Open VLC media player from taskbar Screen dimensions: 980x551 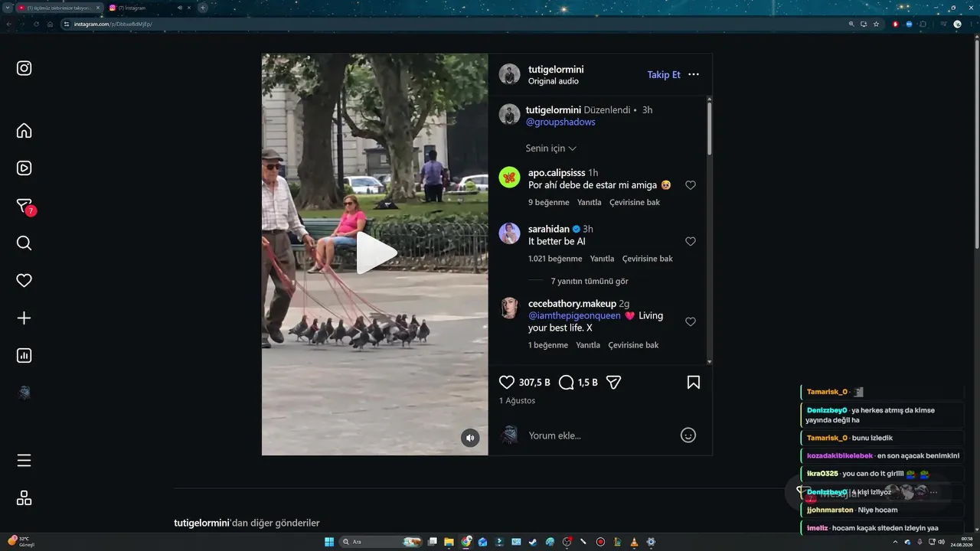[634, 542]
